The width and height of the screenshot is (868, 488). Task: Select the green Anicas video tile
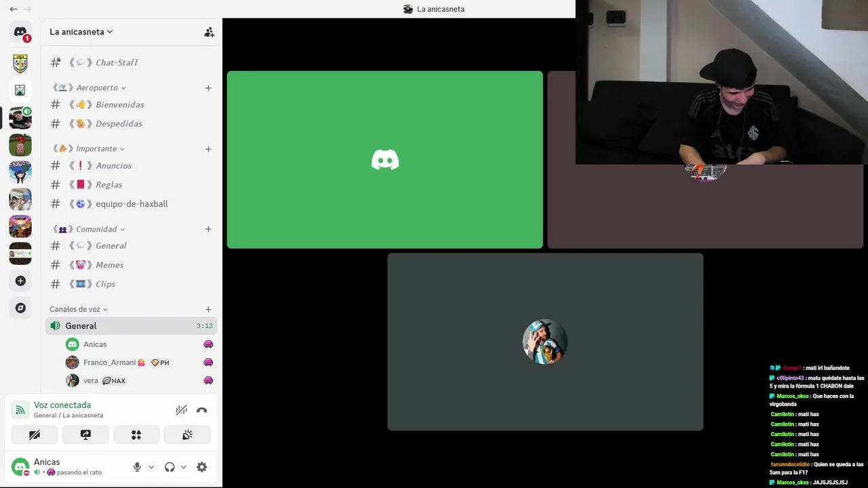coord(384,160)
